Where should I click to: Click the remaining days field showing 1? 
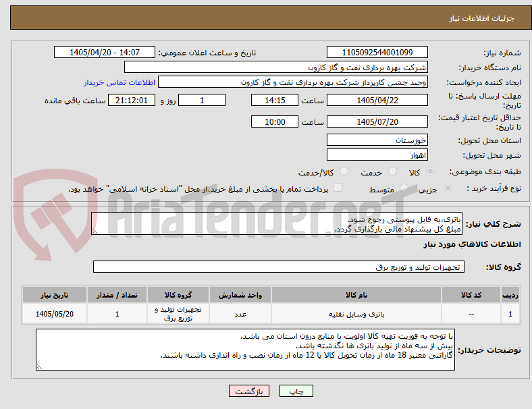pos(202,100)
